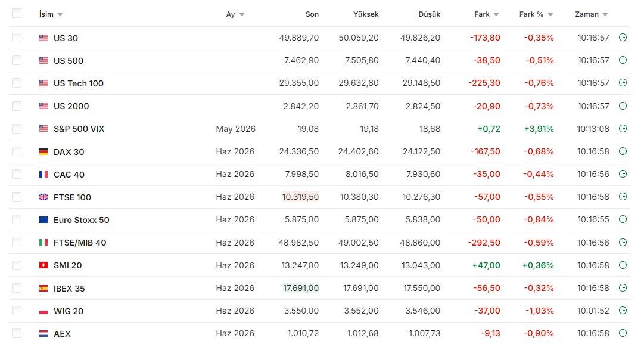Check the box for WIG 20

pos(17,311)
